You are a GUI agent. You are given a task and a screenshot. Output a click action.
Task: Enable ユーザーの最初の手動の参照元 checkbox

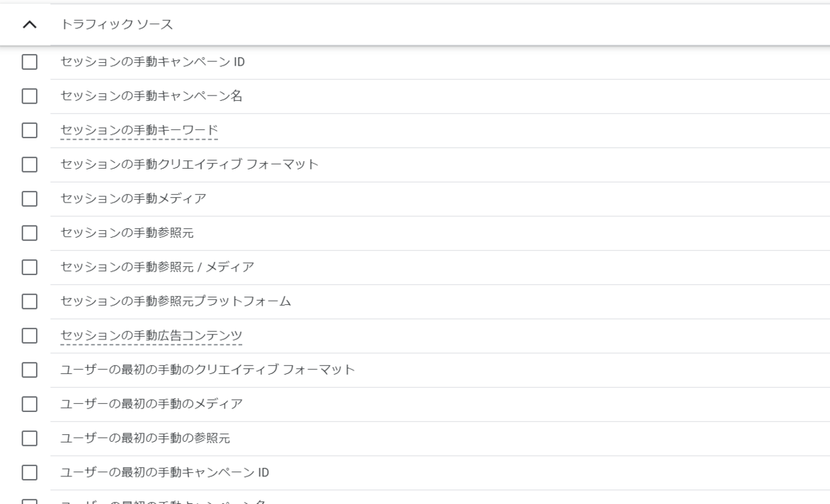point(29,439)
